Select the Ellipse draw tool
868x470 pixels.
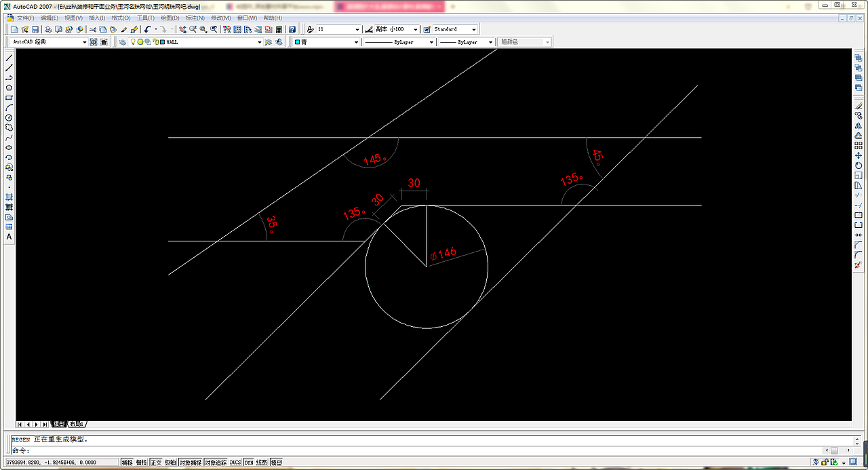[x=9, y=147]
